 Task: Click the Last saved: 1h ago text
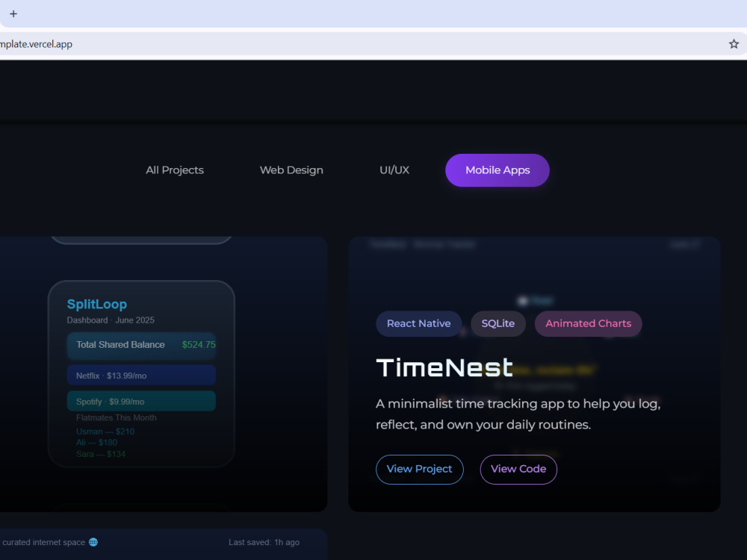click(x=264, y=542)
